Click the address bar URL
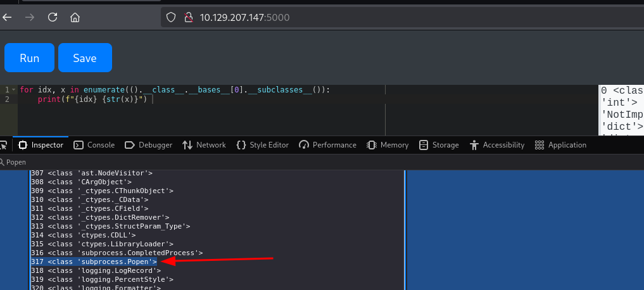 244,17
